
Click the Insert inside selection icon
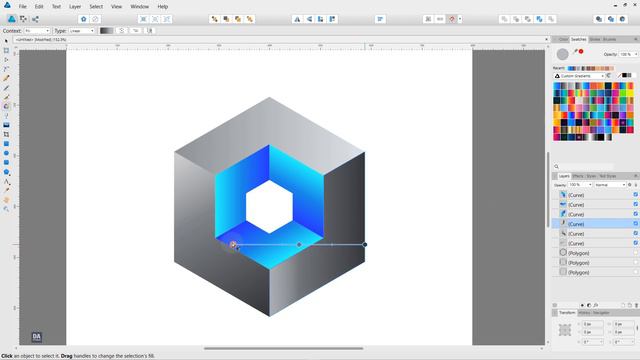tap(622, 19)
